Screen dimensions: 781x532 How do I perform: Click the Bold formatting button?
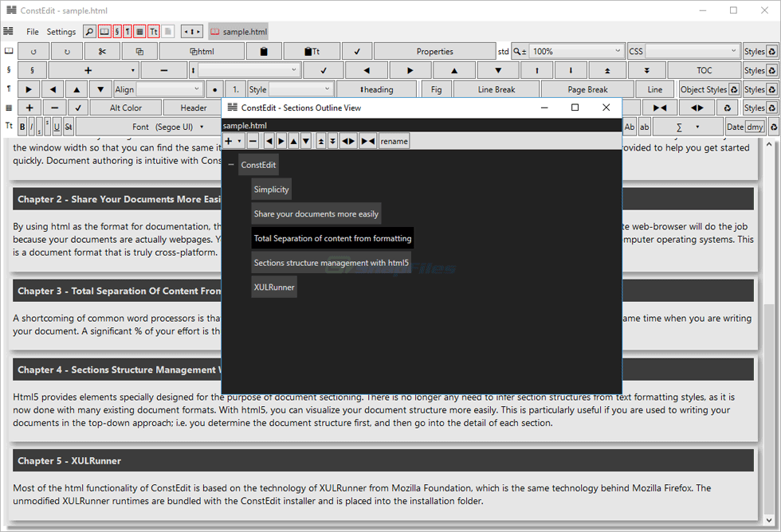click(x=22, y=127)
